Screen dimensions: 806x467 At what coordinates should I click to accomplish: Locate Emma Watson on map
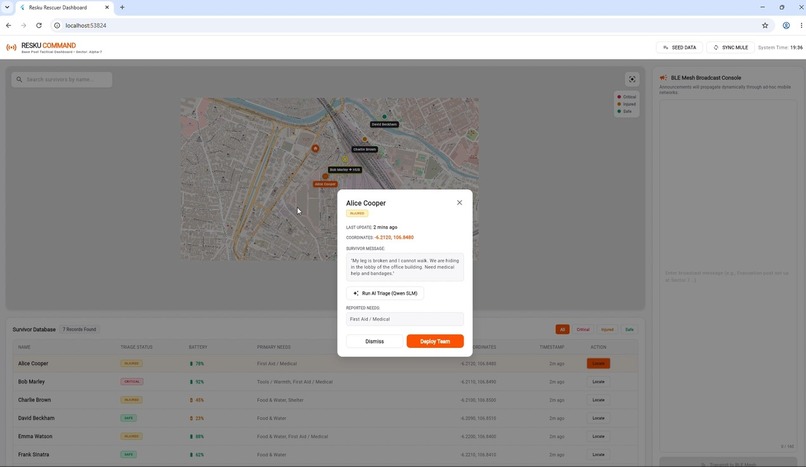(x=598, y=436)
